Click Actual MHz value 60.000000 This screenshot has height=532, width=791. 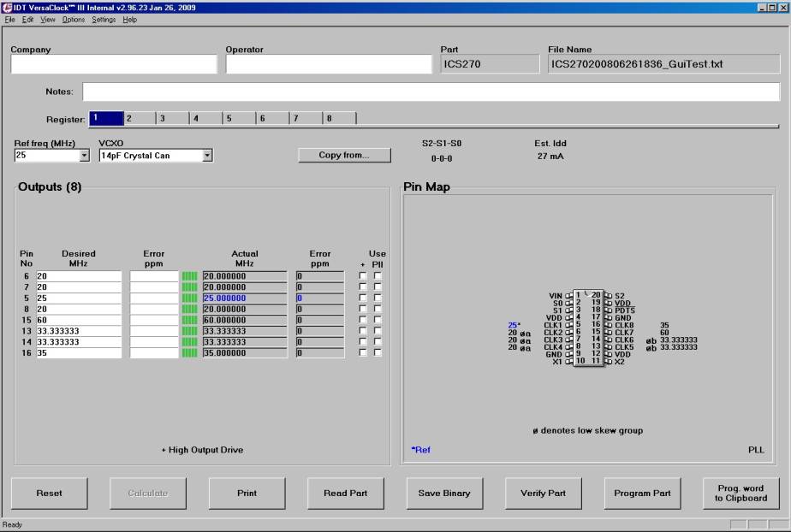pos(245,320)
